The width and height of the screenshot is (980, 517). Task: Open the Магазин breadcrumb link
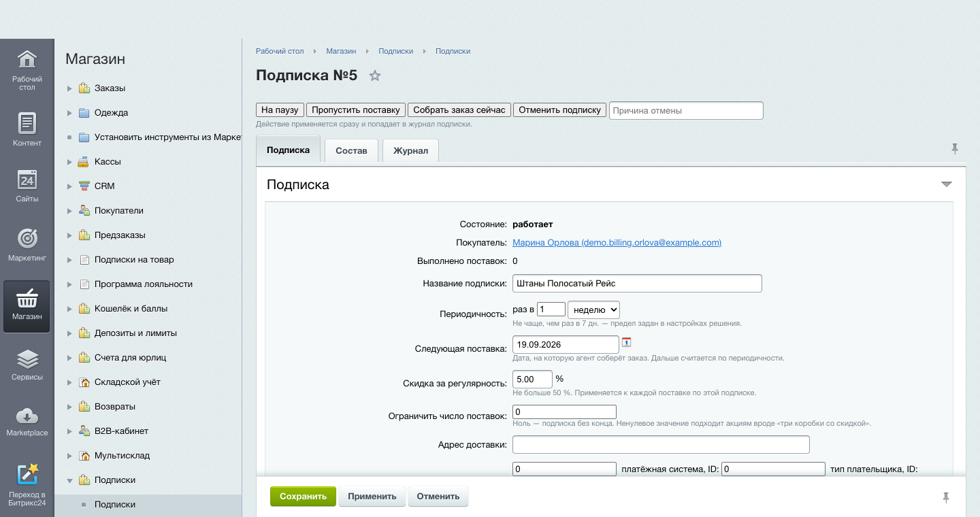341,51
